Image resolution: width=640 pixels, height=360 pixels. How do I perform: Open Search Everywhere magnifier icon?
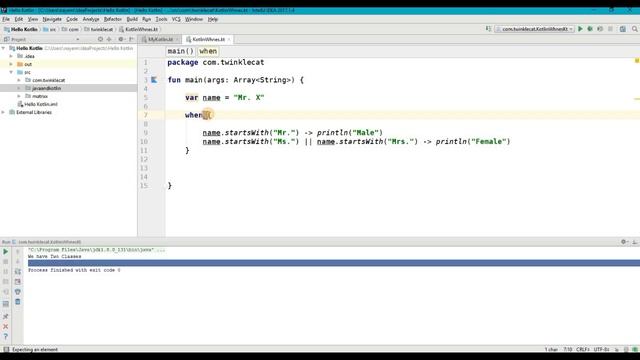(x=635, y=29)
